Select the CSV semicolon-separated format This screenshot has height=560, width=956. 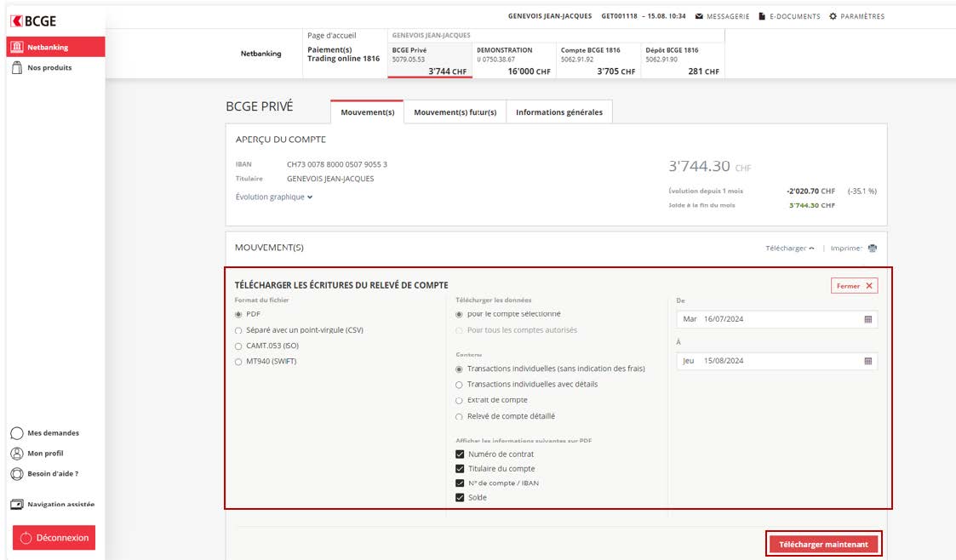(x=238, y=330)
